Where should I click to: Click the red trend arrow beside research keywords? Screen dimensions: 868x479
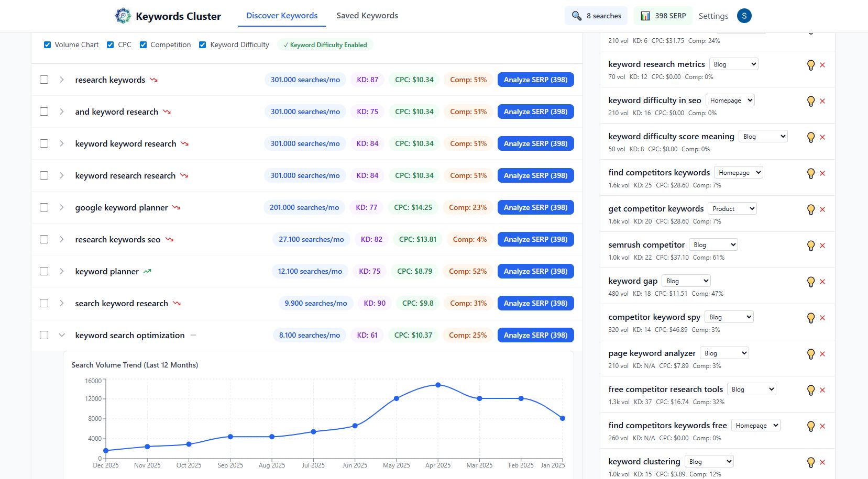click(x=153, y=79)
